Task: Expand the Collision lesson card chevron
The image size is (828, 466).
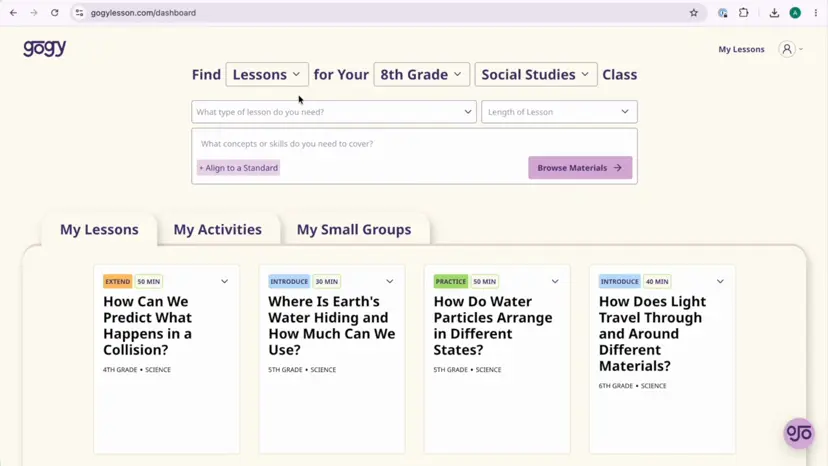Action: (x=224, y=282)
